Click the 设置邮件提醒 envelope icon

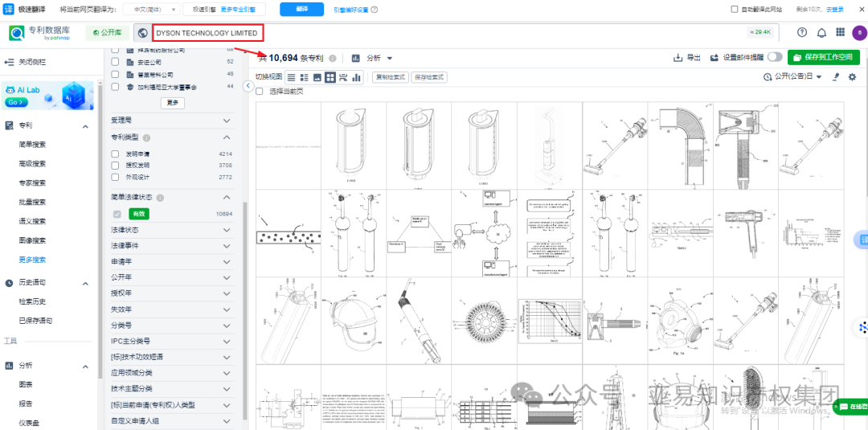point(714,58)
